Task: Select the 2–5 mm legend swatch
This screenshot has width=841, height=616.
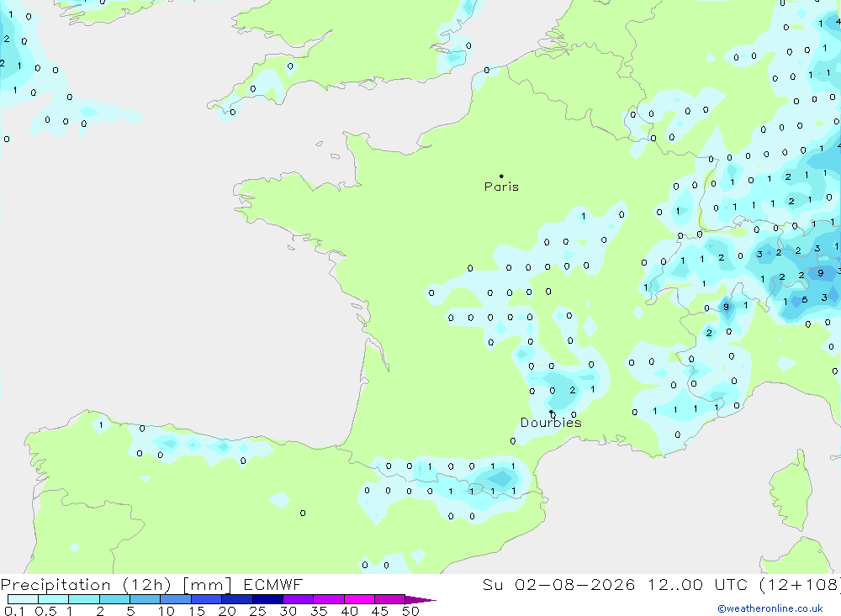Action: click(114, 599)
